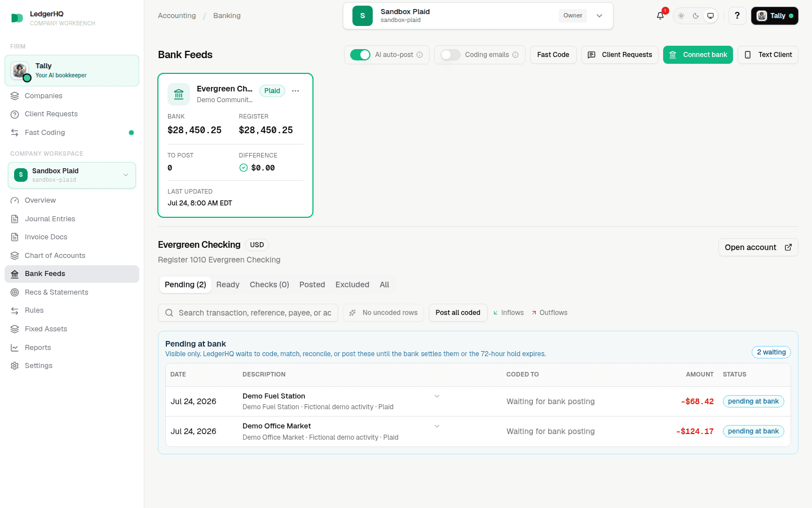
Task: Click pending at bank badge for Demo Fuel Station
Action: tap(753, 401)
